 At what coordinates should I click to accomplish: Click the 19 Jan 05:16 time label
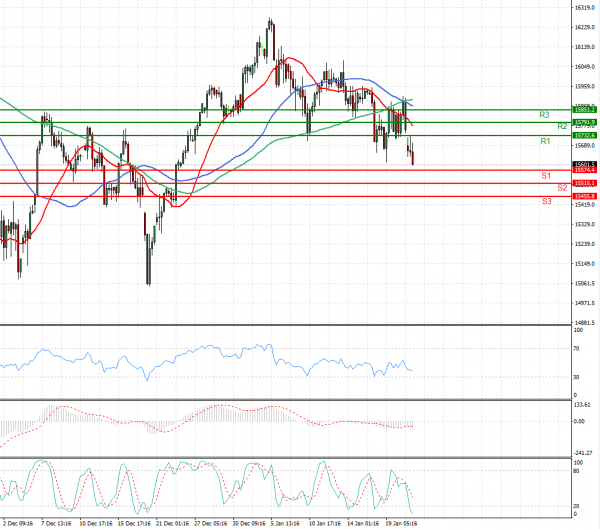click(401, 523)
